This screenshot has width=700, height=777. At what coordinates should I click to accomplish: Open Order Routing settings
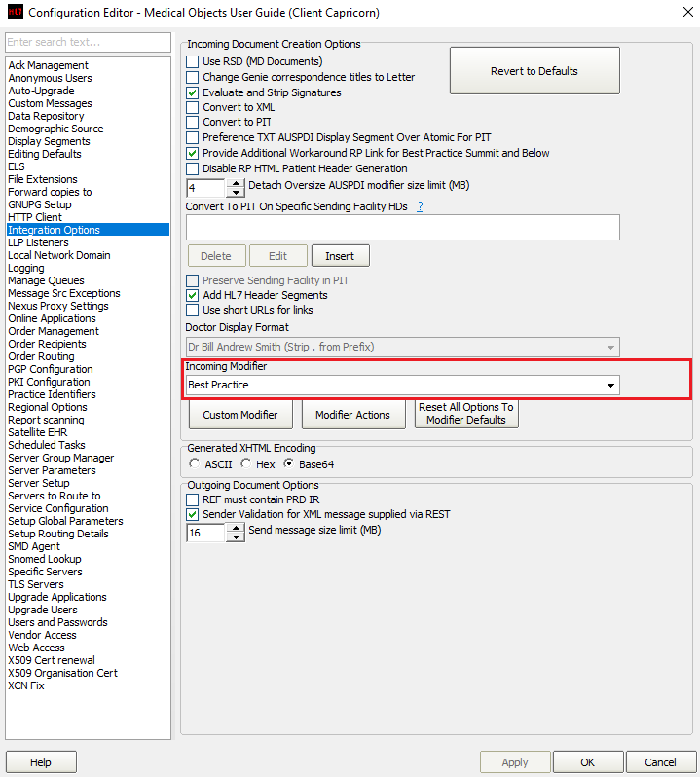coord(41,356)
